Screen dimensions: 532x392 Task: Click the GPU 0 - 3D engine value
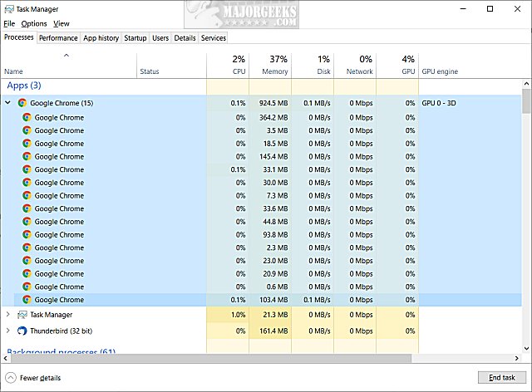(x=439, y=103)
